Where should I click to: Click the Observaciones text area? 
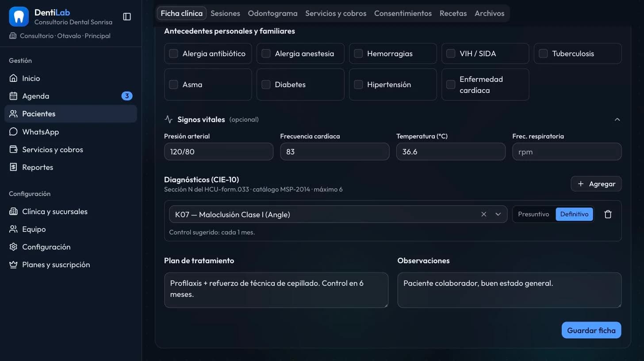[510, 290]
